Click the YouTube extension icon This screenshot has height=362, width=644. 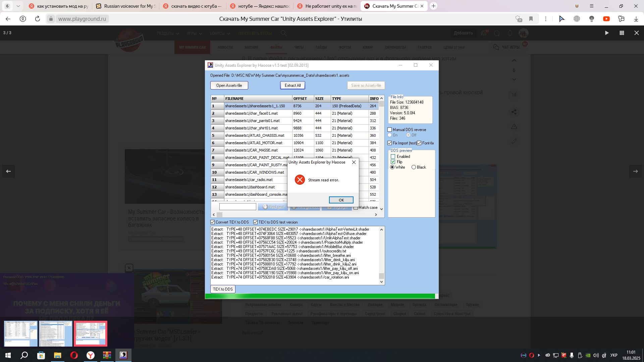click(606, 19)
